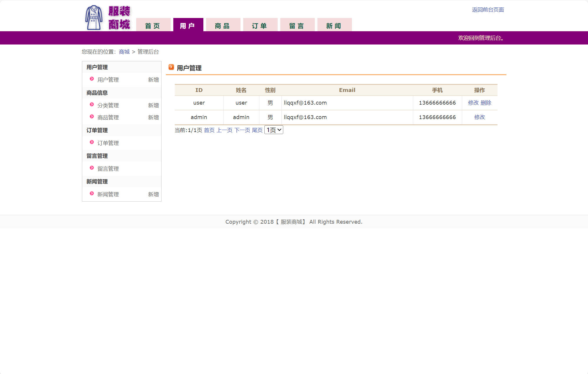The height and width of the screenshot is (374, 588).
Task: Click 尾页 pagination link
Action: (x=257, y=130)
